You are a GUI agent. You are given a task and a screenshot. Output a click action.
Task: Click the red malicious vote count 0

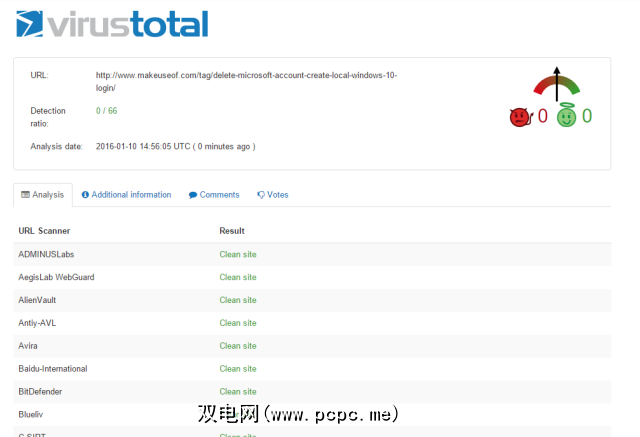pyautogui.click(x=542, y=116)
